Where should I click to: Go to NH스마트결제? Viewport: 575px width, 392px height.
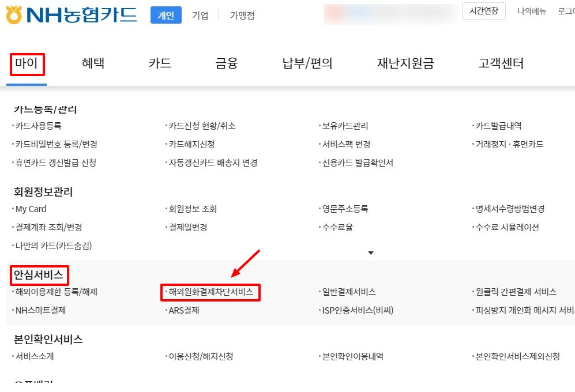click(x=41, y=310)
